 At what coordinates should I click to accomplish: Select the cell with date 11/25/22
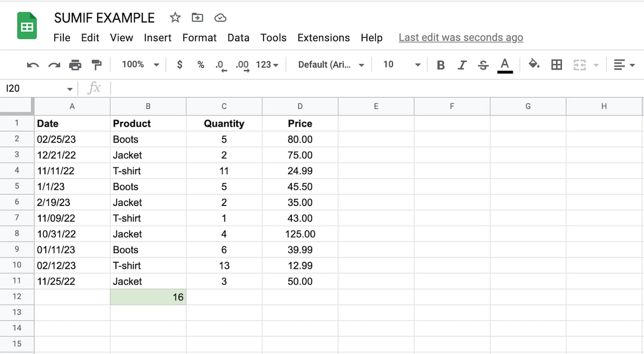72,281
